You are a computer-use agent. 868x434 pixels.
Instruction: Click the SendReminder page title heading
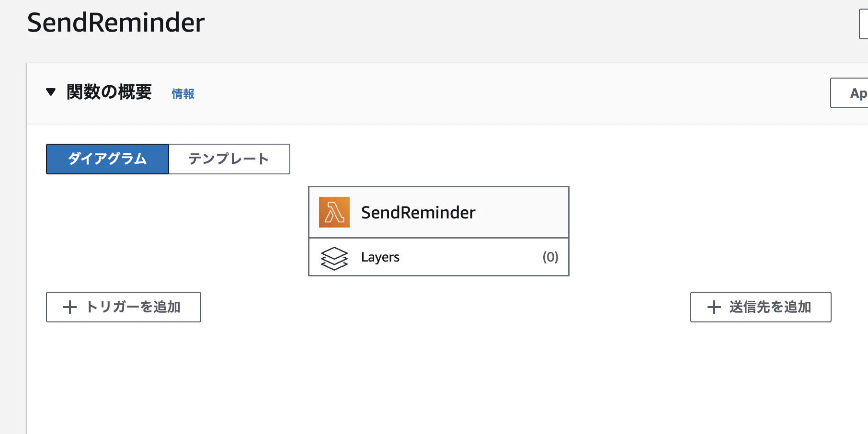[x=116, y=23]
